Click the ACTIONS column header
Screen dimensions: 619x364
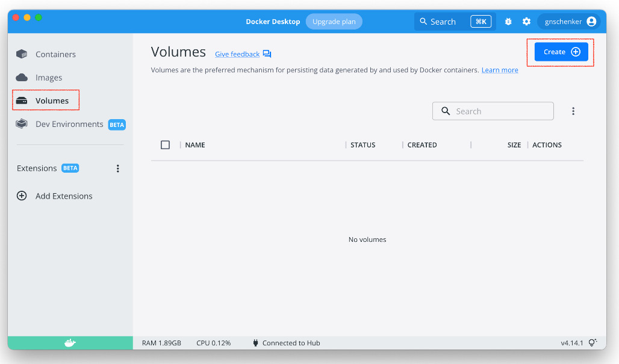(x=547, y=145)
